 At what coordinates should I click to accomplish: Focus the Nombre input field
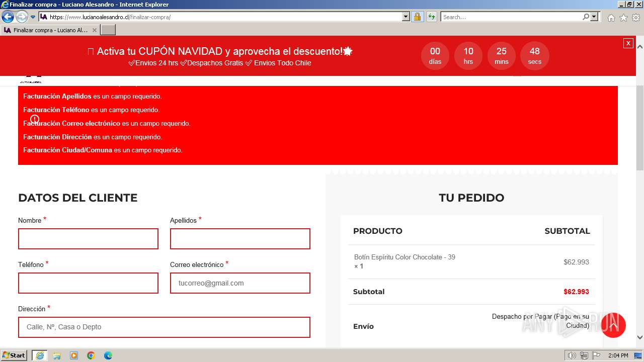pyautogui.click(x=88, y=239)
